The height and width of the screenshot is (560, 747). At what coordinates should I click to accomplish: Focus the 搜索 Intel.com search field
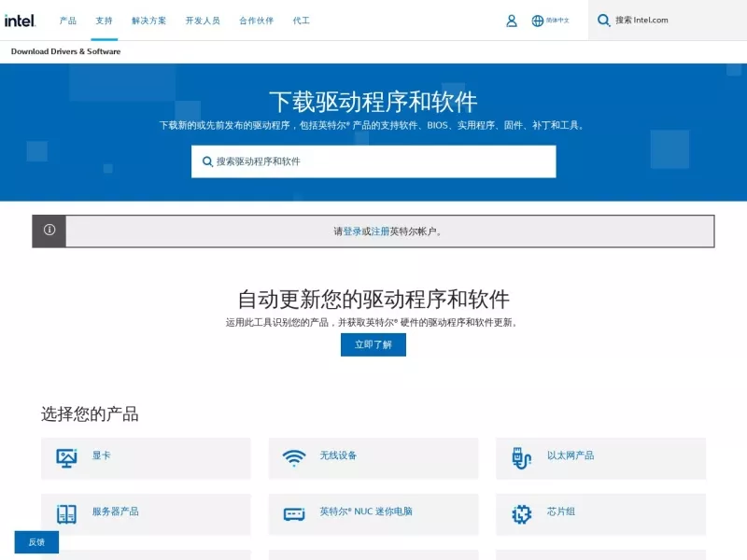667,20
